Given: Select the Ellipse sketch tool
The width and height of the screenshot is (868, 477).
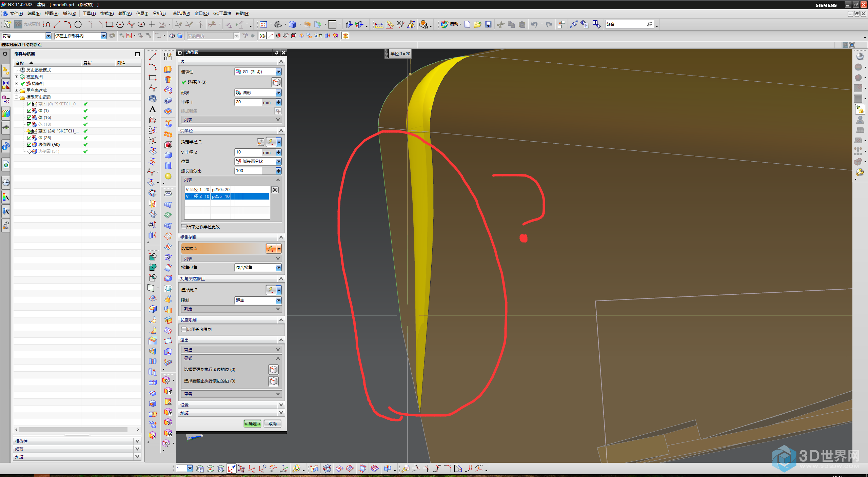Looking at the screenshot, I should coord(141,24).
